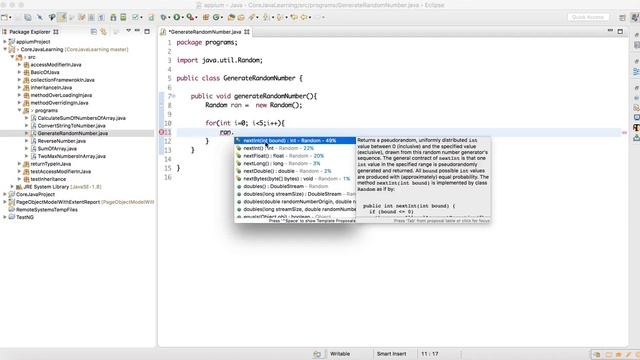Click the Run Last Tool icon with red toolbox
The image size is (640, 360).
[x=190, y=17]
